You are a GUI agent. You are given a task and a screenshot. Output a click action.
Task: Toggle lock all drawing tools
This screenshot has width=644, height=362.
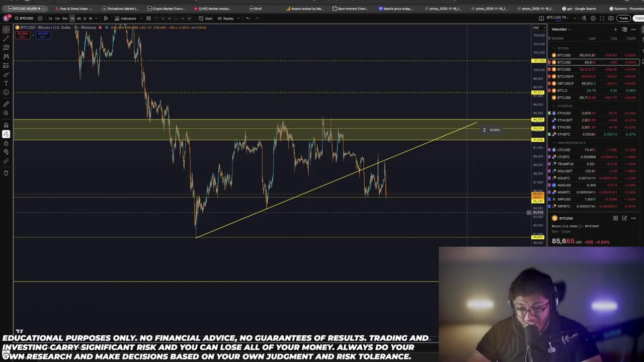point(6,143)
